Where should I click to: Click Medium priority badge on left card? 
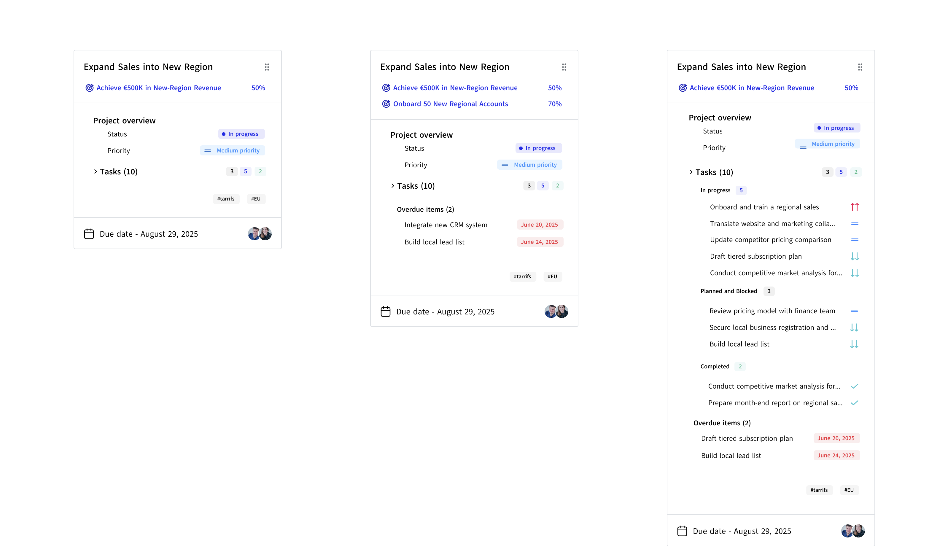pos(233,151)
